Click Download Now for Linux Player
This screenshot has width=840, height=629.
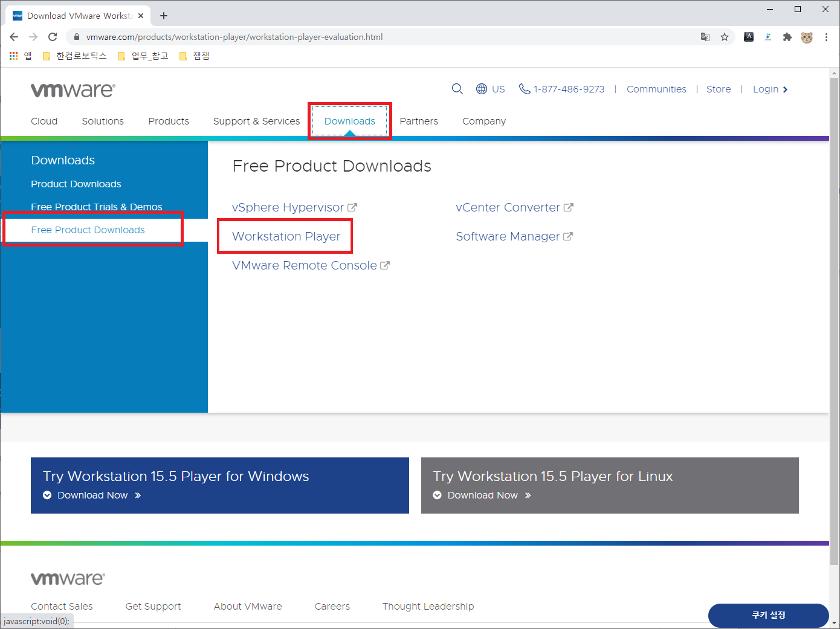[483, 495]
